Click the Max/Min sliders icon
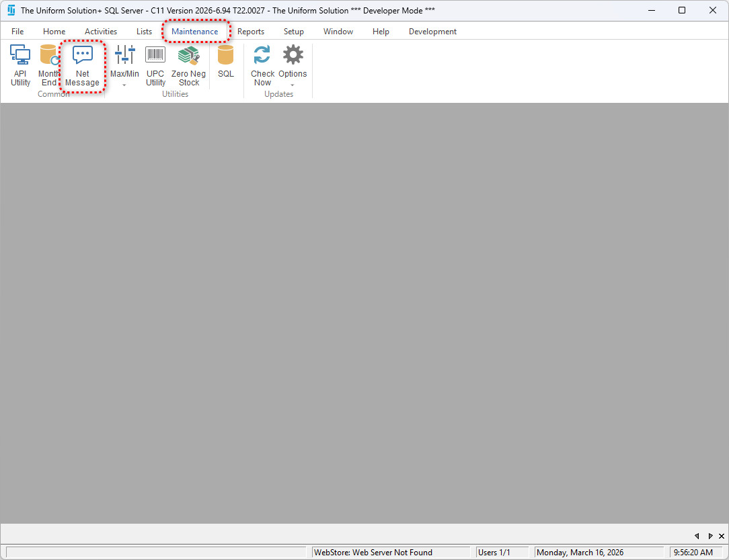The width and height of the screenshot is (729, 560). (124, 56)
